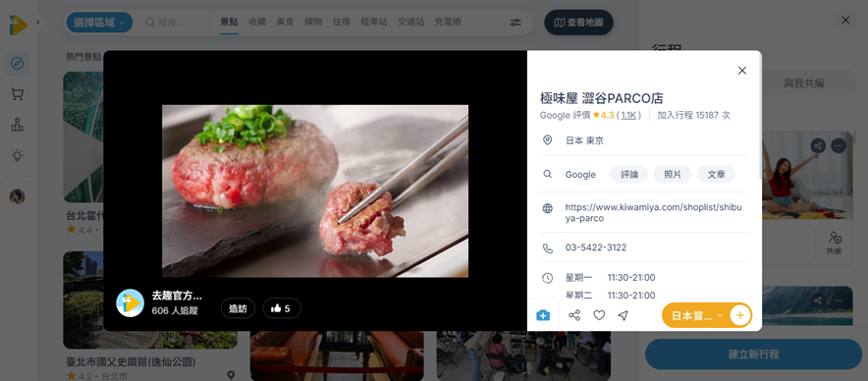
Task: Click the woman photo trip thumbnail
Action: (807, 176)
